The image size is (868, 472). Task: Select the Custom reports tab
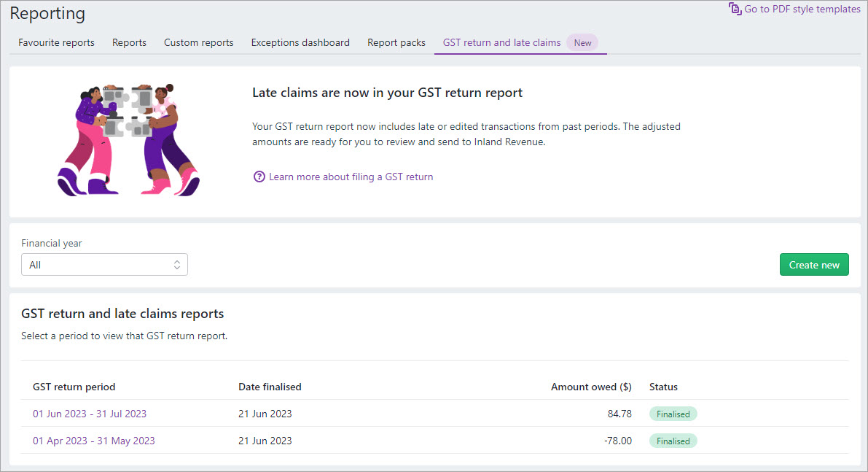tap(198, 42)
